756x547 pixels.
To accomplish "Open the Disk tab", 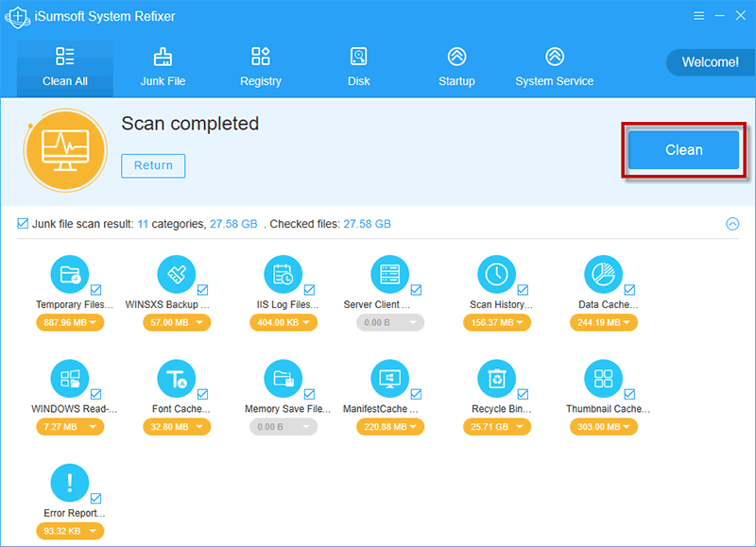I will coord(359,68).
